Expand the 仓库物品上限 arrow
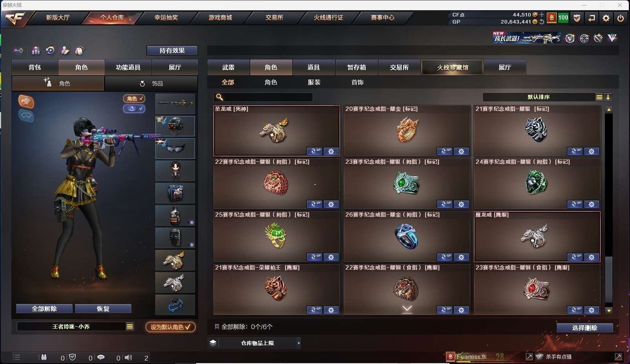Screen dimensions: 630x364 pyautogui.click(x=299, y=343)
